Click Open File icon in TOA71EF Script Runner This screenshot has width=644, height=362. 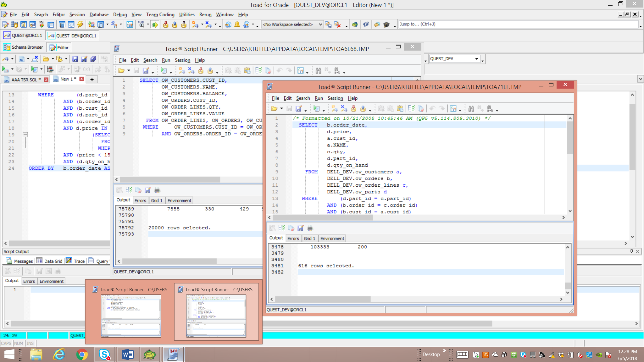[274, 109]
